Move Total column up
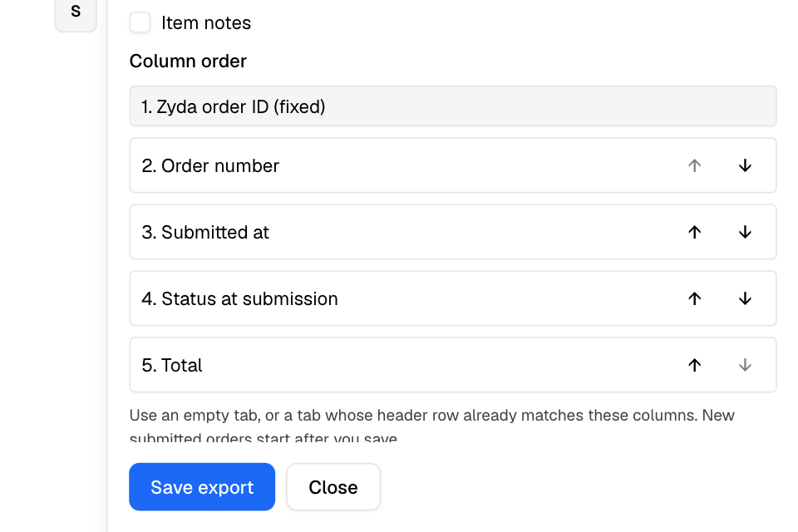This screenshot has width=798, height=532. pos(695,365)
